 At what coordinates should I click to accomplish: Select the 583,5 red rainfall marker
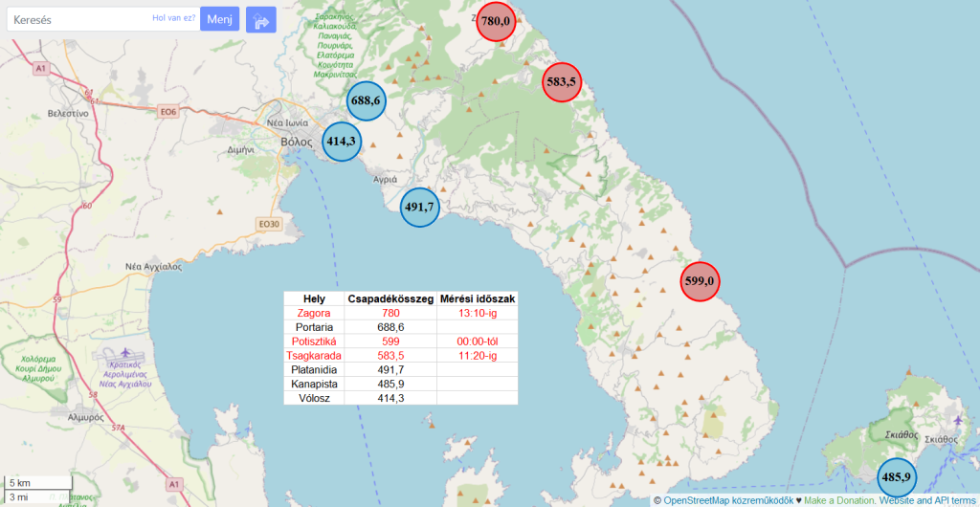pyautogui.click(x=561, y=82)
